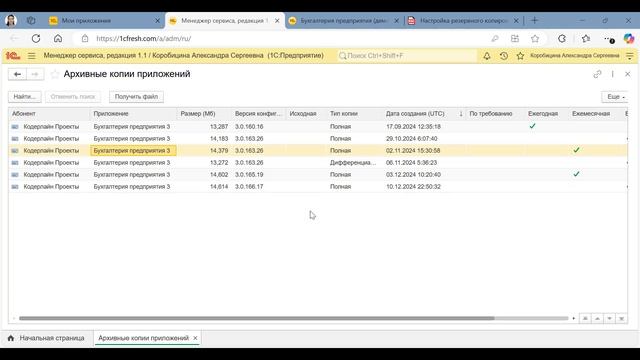
Task: Open Начальная страница bottom tab
Action: pos(47,338)
